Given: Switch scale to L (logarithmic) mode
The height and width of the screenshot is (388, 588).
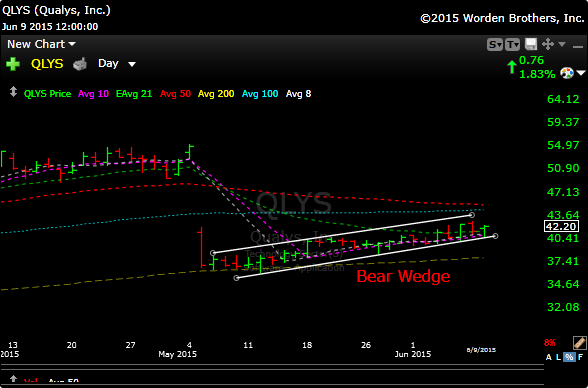Looking at the screenshot, I should (558, 357).
